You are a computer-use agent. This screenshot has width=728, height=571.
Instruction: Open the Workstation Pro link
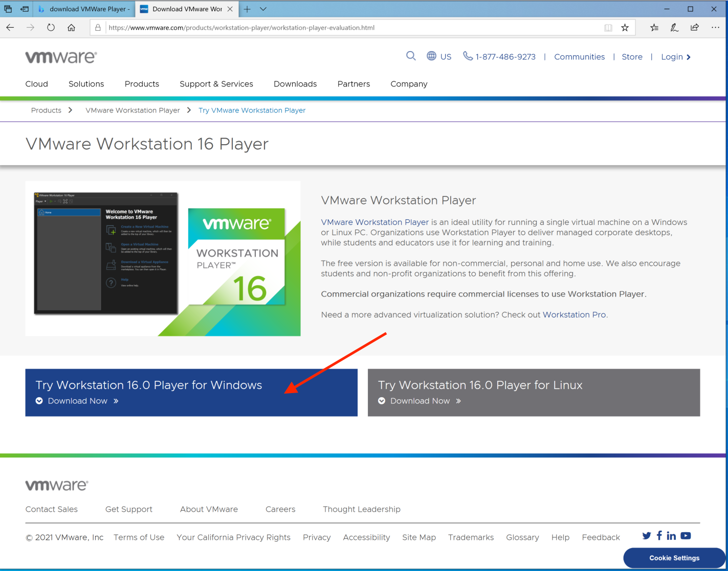tap(574, 315)
